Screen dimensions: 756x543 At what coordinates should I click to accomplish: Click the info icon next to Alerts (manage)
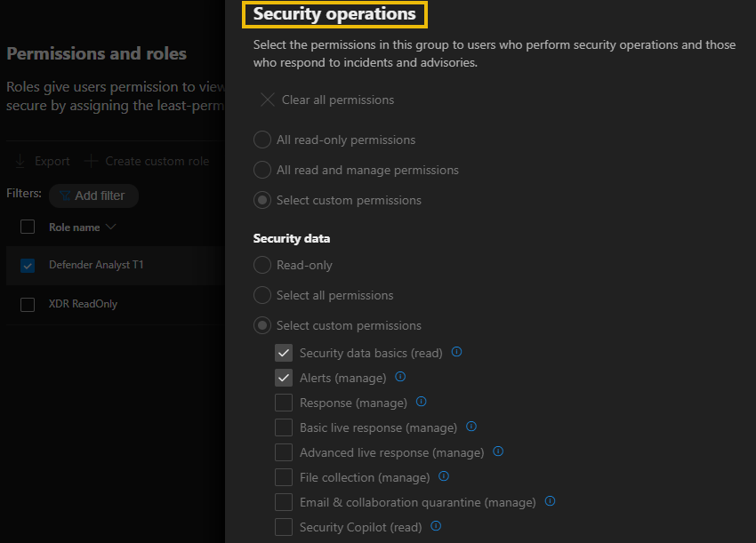click(x=400, y=378)
